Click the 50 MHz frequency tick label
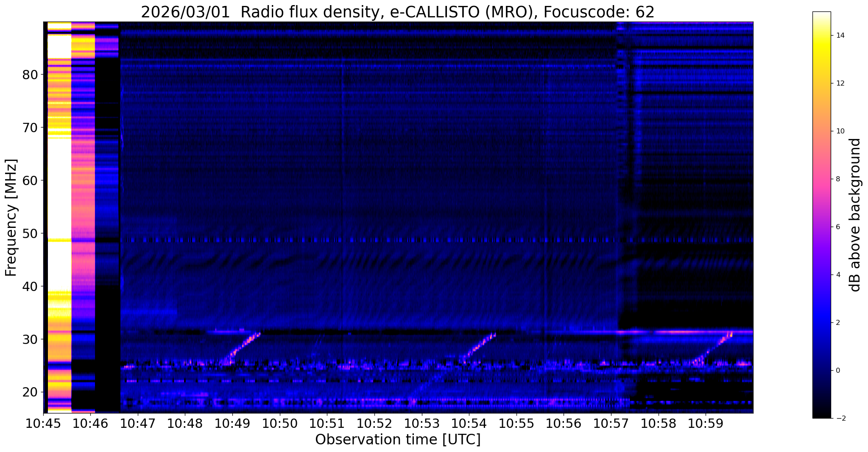 click(30, 233)
